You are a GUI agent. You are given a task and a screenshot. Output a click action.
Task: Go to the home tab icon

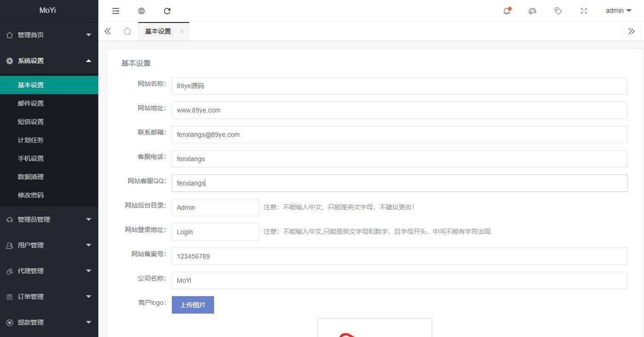click(127, 31)
